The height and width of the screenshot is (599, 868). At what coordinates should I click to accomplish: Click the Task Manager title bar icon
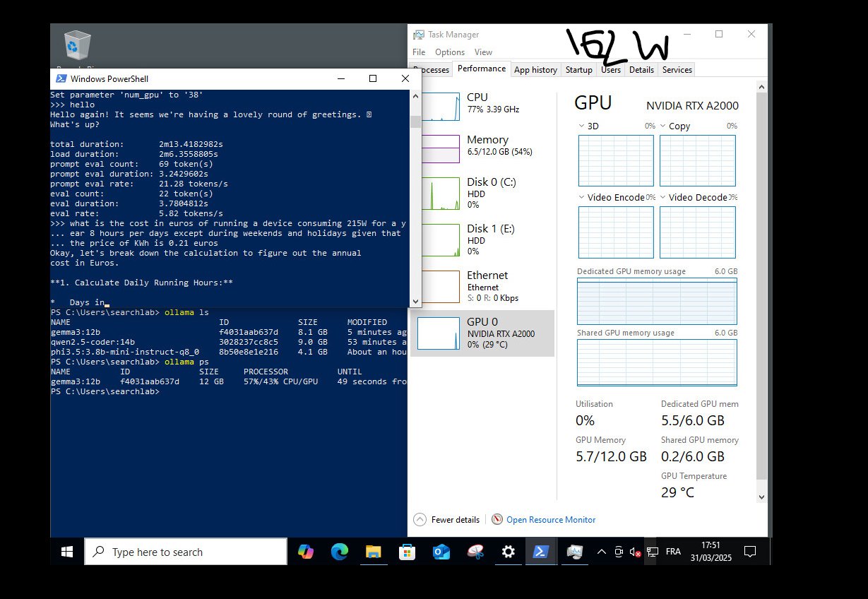pos(419,35)
